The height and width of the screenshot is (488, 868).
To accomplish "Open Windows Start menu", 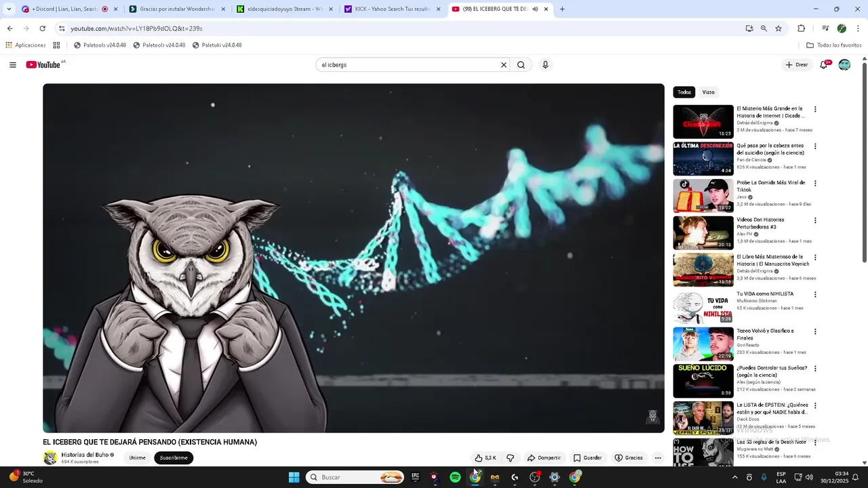I will coord(294,477).
